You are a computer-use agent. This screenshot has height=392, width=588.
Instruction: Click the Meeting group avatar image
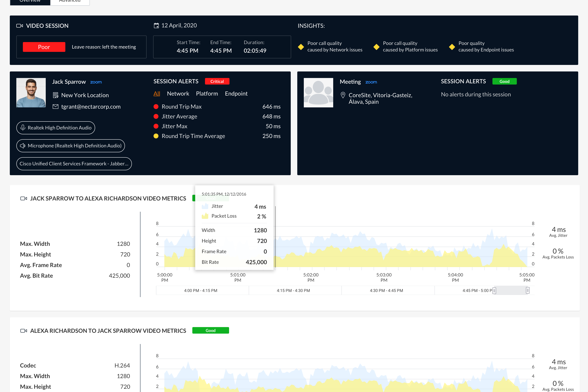pyautogui.click(x=318, y=93)
